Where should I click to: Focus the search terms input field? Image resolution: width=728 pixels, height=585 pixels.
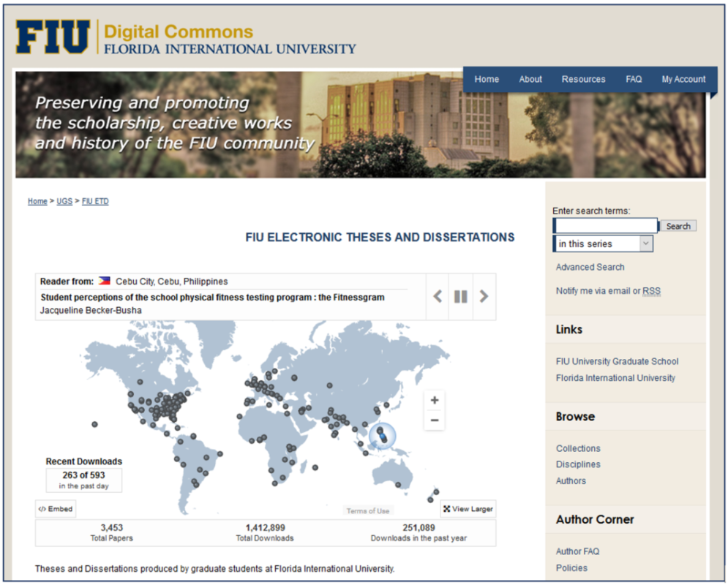605,226
